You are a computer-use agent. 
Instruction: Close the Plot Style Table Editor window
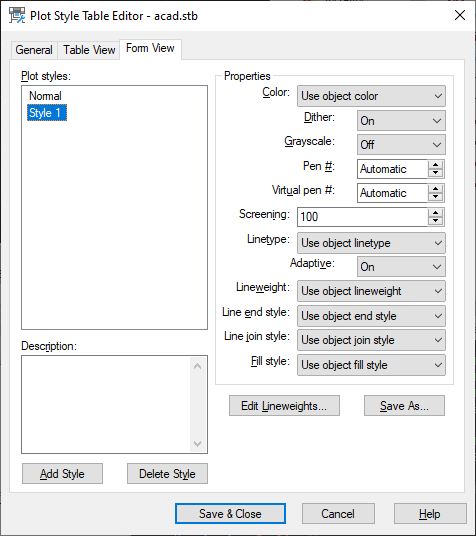coord(460,15)
